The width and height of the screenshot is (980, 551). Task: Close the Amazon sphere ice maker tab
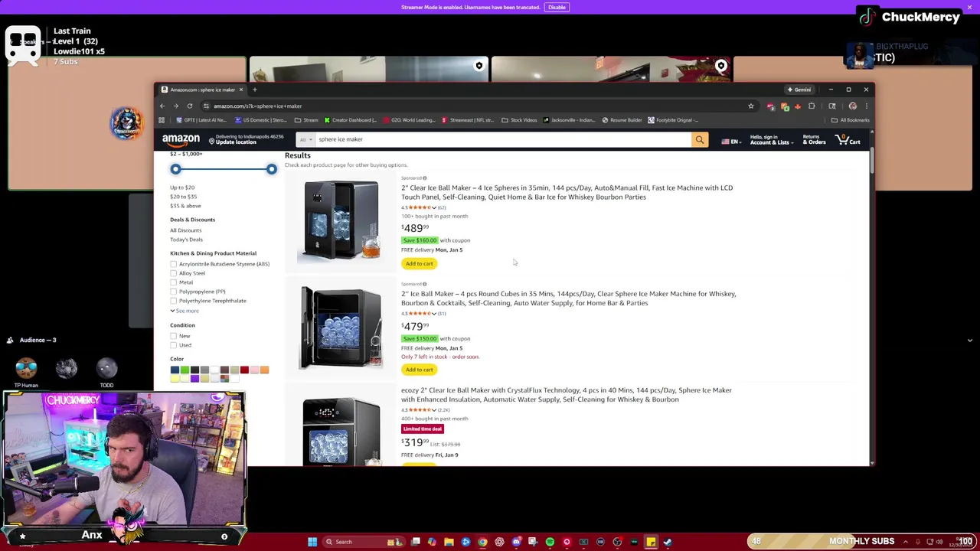(x=241, y=90)
